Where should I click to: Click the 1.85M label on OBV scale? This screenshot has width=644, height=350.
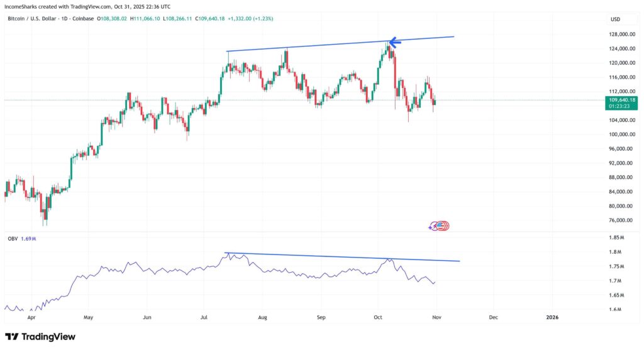point(616,238)
